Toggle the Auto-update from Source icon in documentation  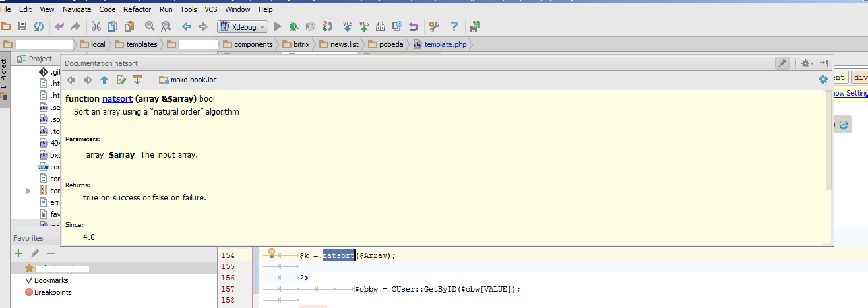coord(137,80)
